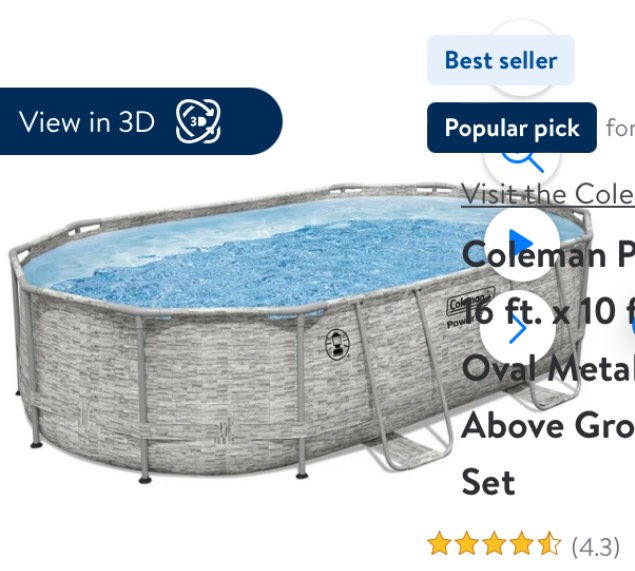
Task: Click the third gold rating star
Action: pyautogui.click(x=494, y=543)
